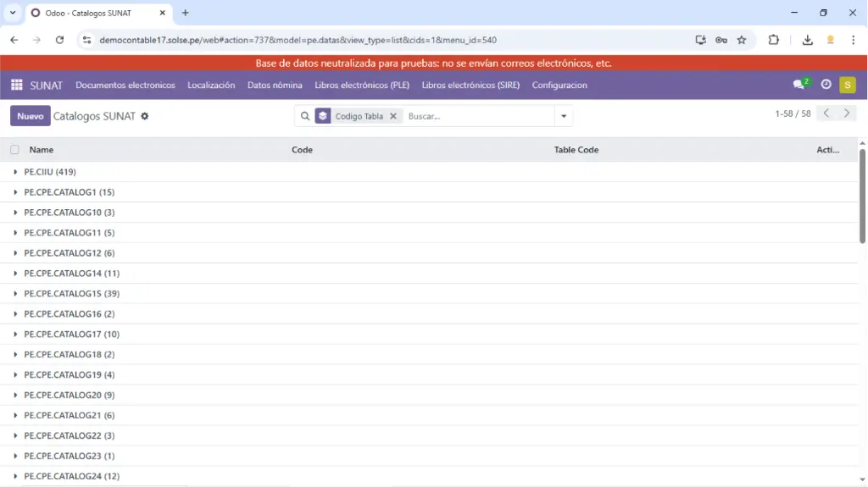The image size is (868, 487).
Task: Go to previous page of records
Action: click(x=826, y=113)
